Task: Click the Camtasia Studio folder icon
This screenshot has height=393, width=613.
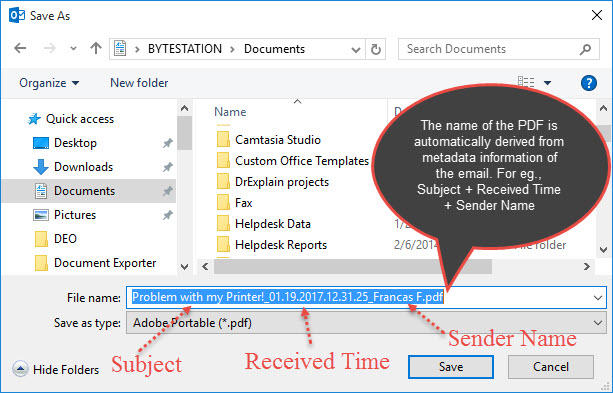Action: 223,140
